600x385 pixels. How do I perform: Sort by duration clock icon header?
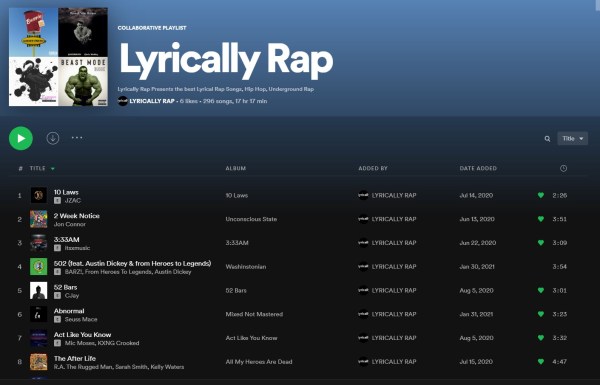pyautogui.click(x=563, y=168)
